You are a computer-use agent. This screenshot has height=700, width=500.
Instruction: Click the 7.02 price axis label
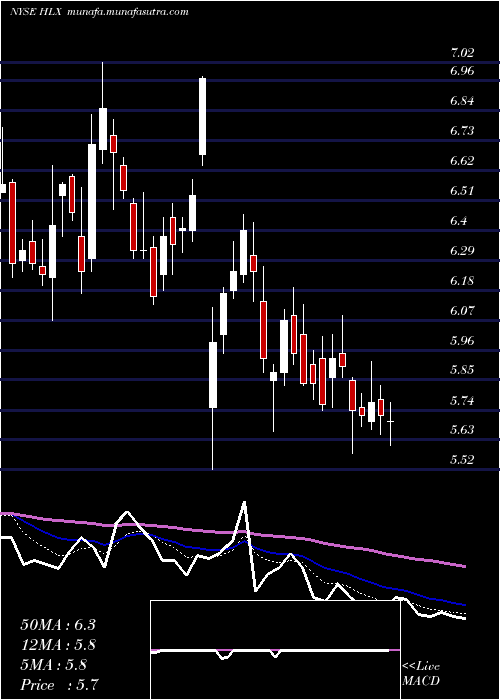(x=462, y=53)
